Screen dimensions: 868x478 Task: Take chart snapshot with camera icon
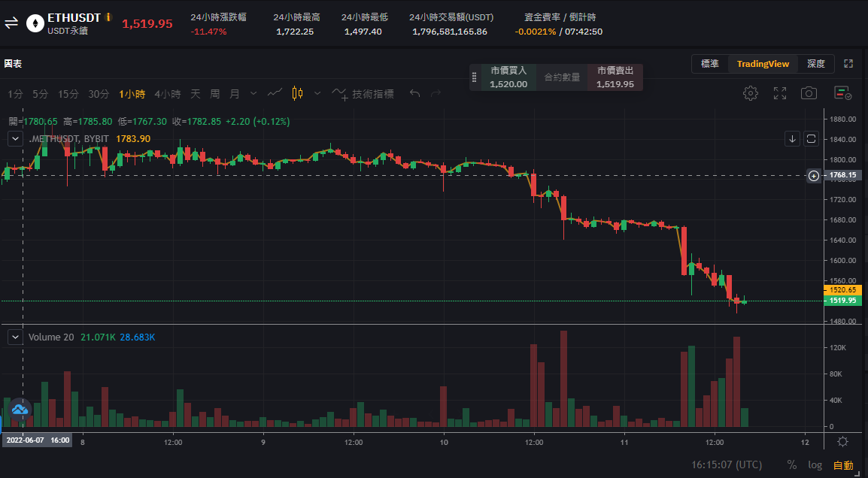809,93
